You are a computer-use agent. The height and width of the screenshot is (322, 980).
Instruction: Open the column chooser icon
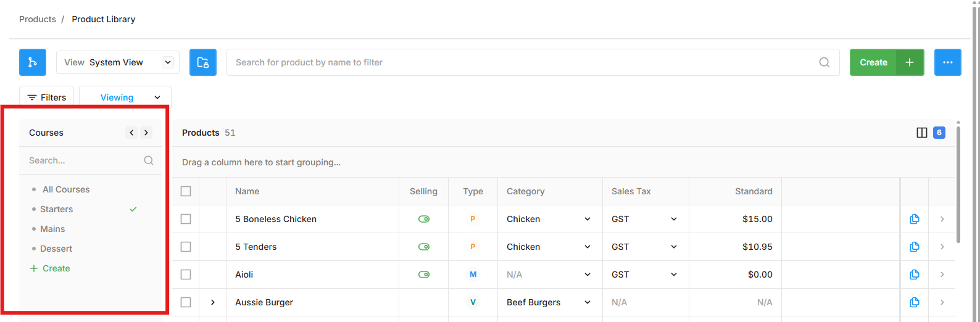pyautogui.click(x=922, y=133)
